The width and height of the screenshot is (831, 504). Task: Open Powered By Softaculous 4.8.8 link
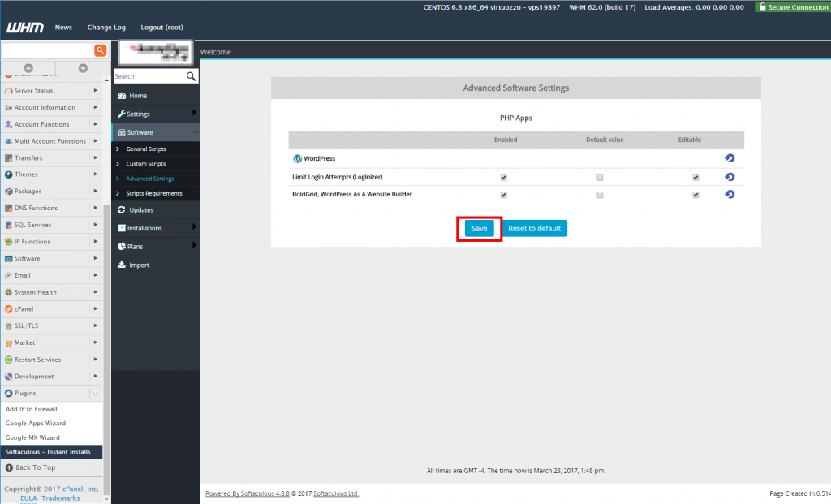[247, 493]
